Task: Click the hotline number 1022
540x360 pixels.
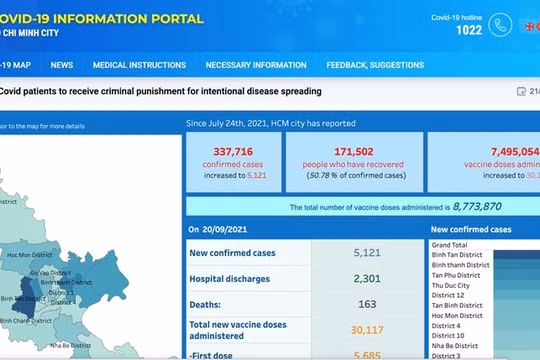Action: 469,30
